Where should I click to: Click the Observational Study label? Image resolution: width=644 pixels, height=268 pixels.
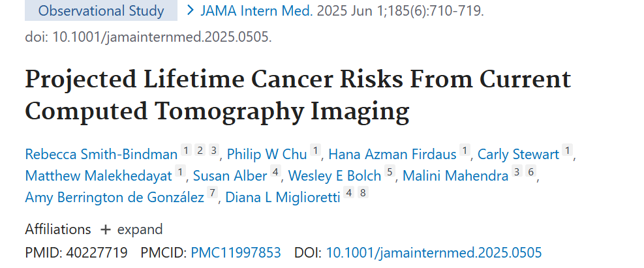(100, 11)
